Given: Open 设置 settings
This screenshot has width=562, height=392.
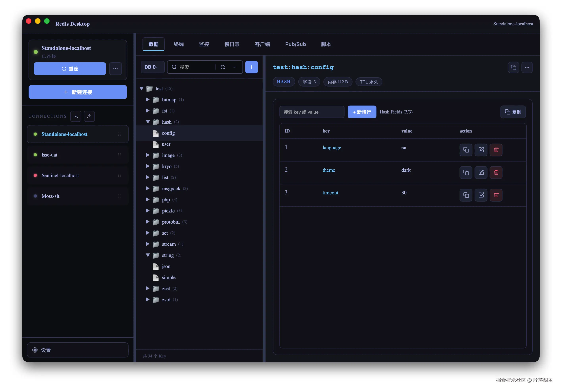Looking at the screenshot, I should [x=78, y=350].
